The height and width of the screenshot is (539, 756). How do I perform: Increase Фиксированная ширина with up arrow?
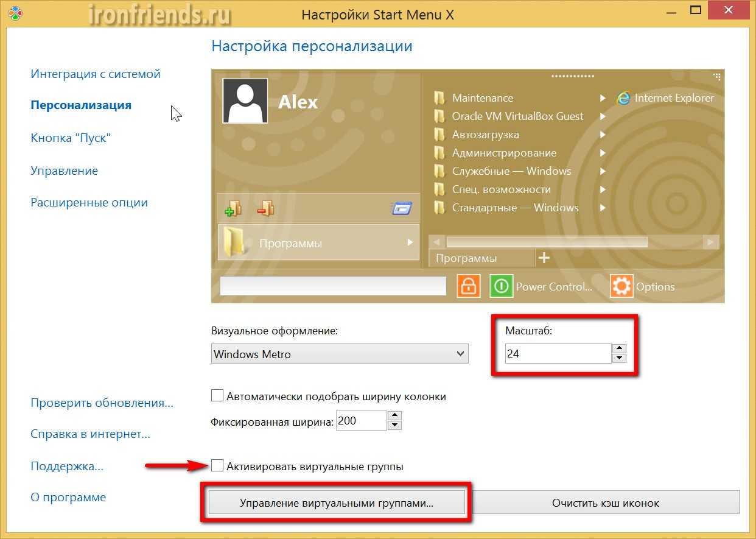395,416
